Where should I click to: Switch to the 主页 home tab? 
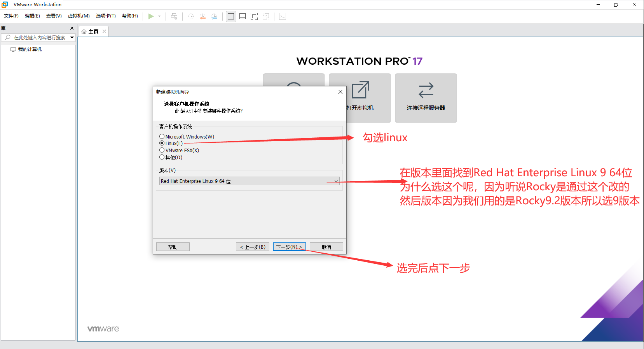click(93, 32)
